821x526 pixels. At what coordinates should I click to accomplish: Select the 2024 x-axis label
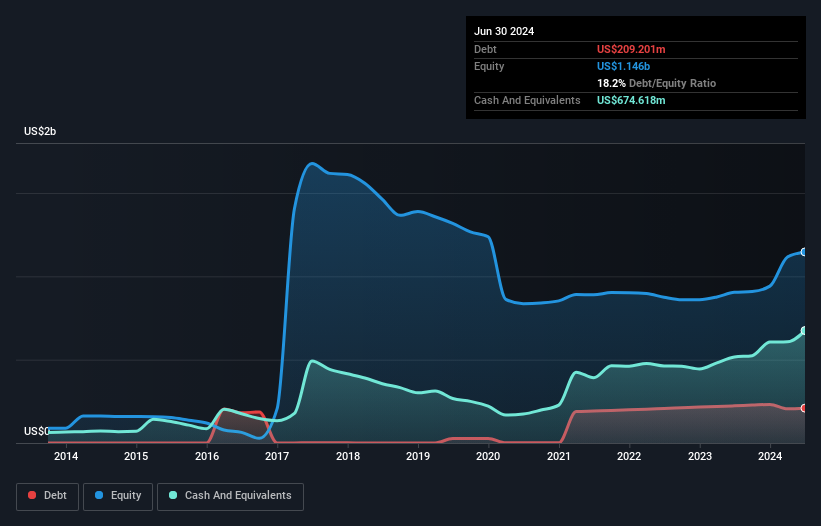(770, 456)
